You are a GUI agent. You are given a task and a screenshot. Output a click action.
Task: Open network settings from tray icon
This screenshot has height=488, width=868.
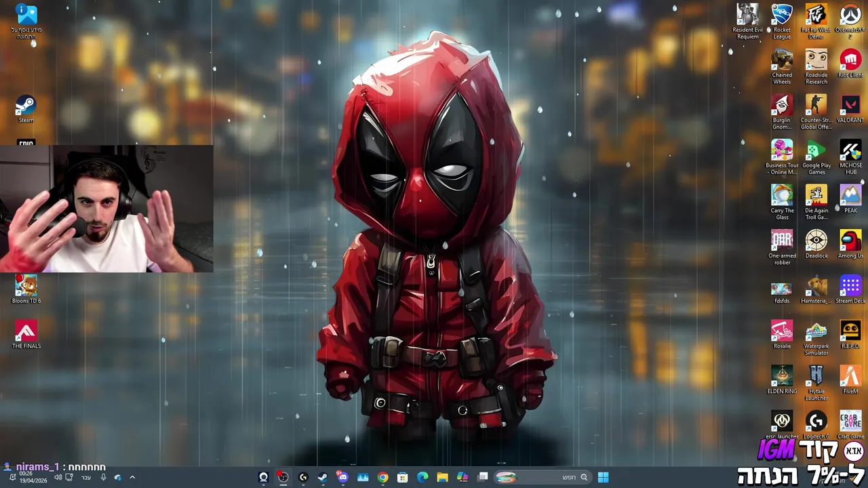pyautogui.click(x=69, y=477)
